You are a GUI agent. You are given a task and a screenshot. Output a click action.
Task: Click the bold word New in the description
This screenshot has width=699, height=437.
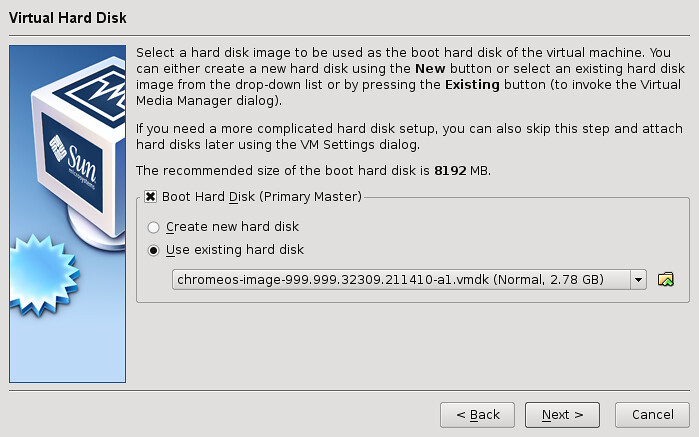point(430,69)
